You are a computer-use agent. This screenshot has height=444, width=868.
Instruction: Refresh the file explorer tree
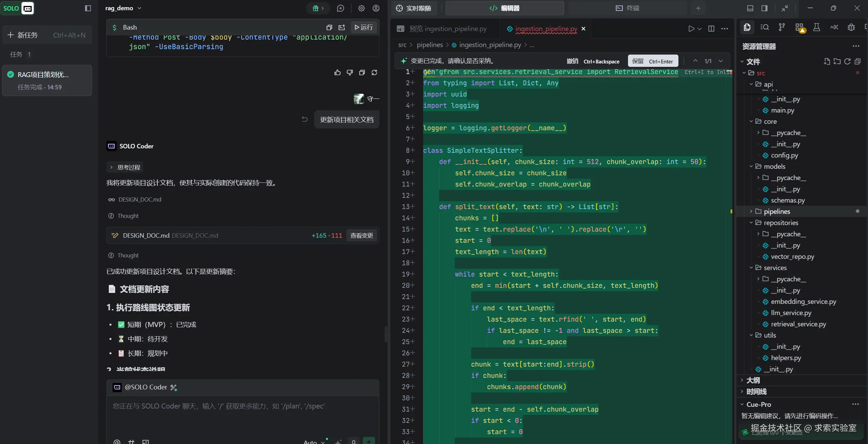point(847,61)
